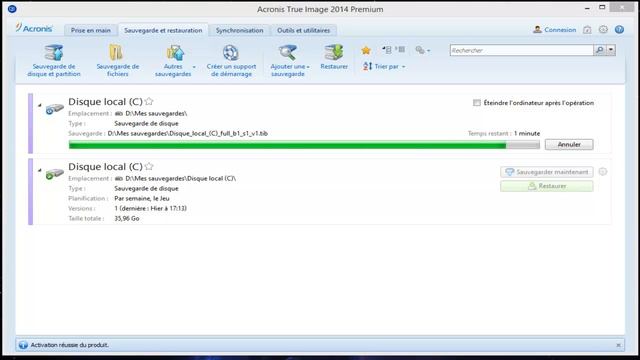Screen dimensions: 640x360
Task: Enable Éteindre l'ordinateur après l'opération checkbox
Action: pyautogui.click(x=477, y=103)
